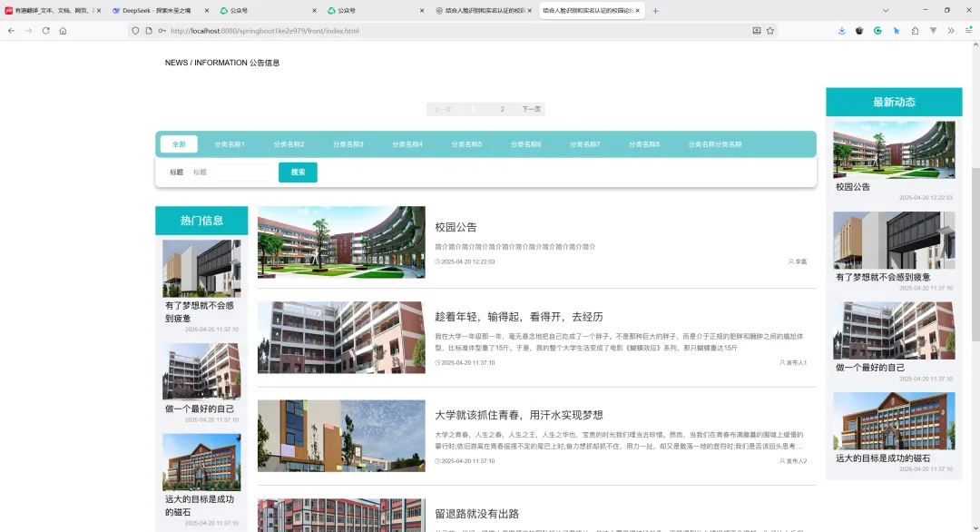980x532 pixels.
Task: Open the extensions puzzle-piece icon
Action: pos(915,31)
